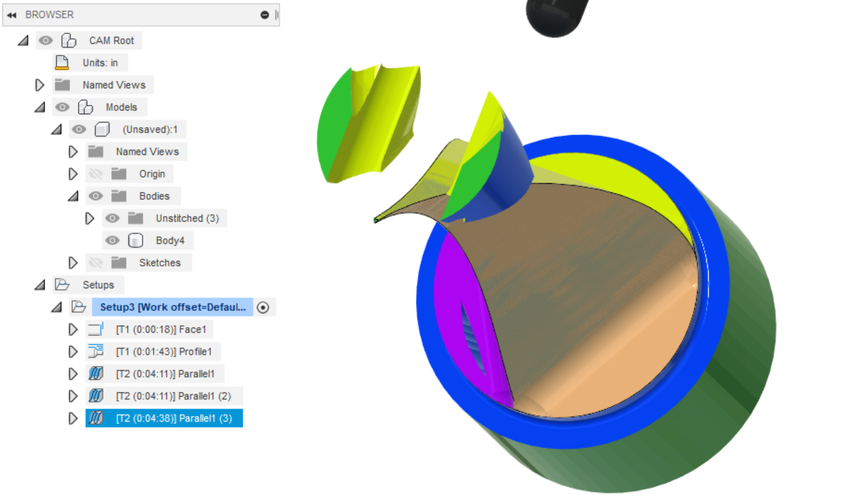This screenshot has width=848, height=504.
Task: Toggle visibility of Unstitched (3)
Action: coord(112,218)
